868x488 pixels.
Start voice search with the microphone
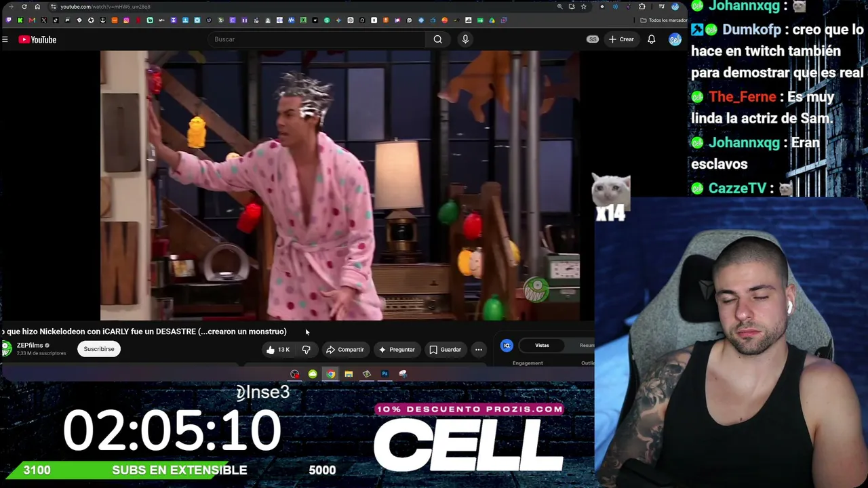[465, 39]
